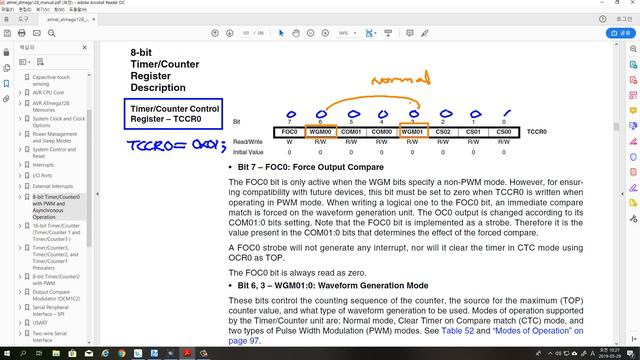Viewport: 640px width, 360px height.
Task: Click the Find text magnifier icon
Action: pos(51,33)
